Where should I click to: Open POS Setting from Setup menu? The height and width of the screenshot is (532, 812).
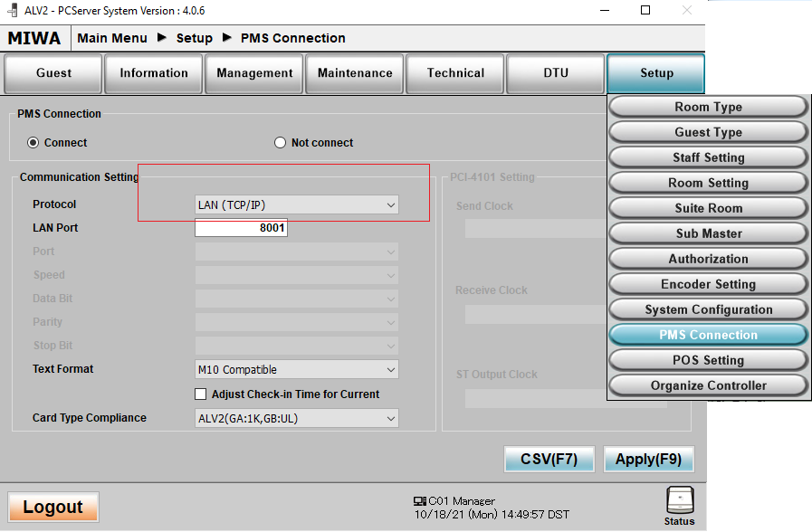(708, 360)
